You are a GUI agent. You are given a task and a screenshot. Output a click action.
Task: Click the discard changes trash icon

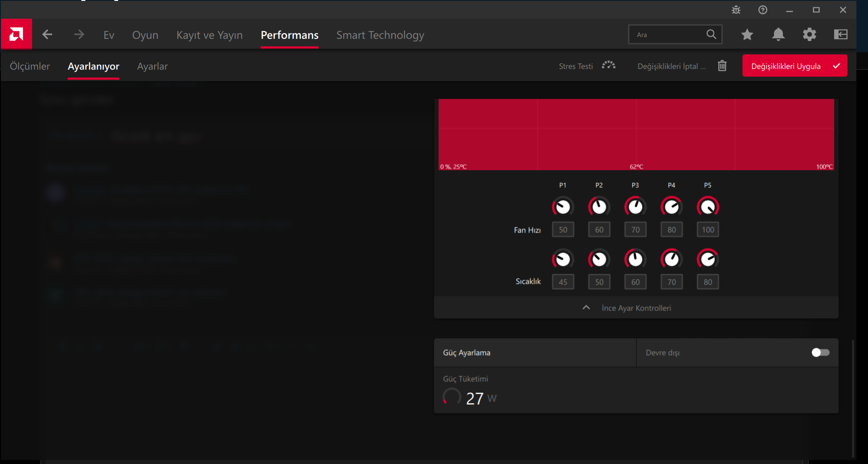(x=722, y=66)
